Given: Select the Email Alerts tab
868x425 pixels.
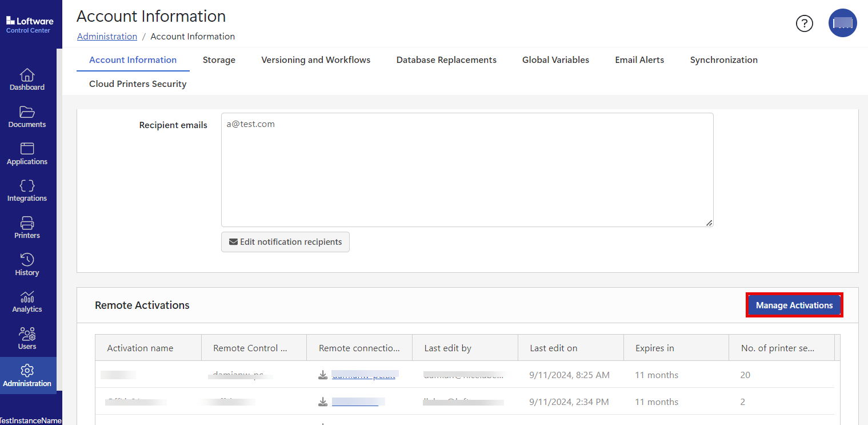Looking at the screenshot, I should (639, 60).
